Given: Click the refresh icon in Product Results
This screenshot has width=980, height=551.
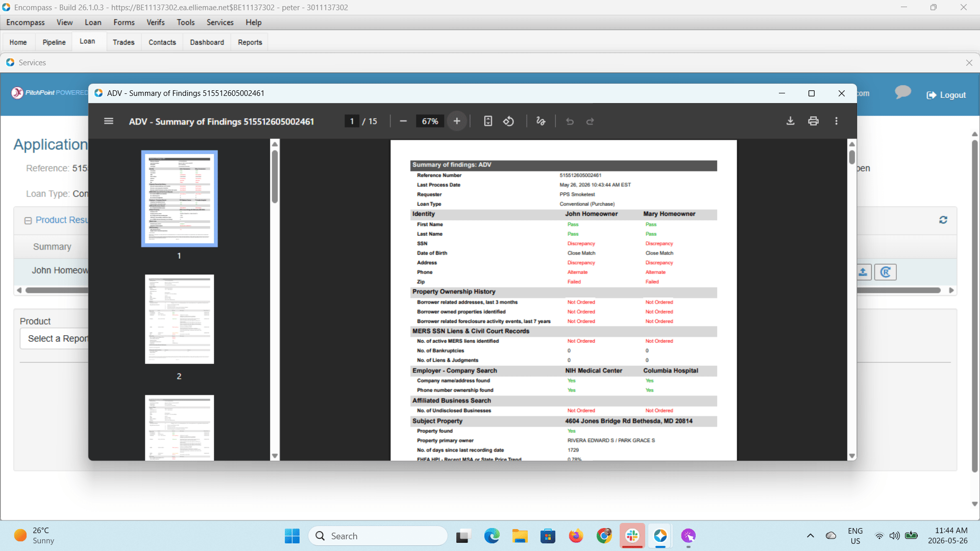Looking at the screenshot, I should click(x=943, y=220).
